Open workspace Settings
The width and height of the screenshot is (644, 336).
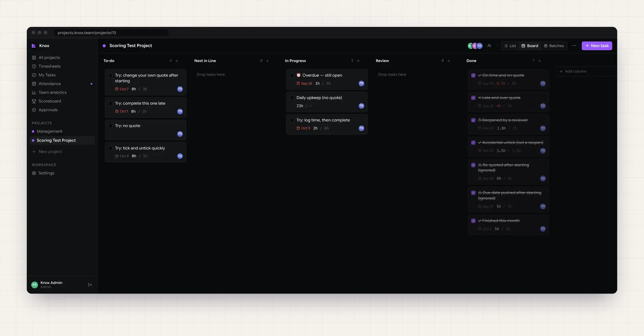pos(62,173)
